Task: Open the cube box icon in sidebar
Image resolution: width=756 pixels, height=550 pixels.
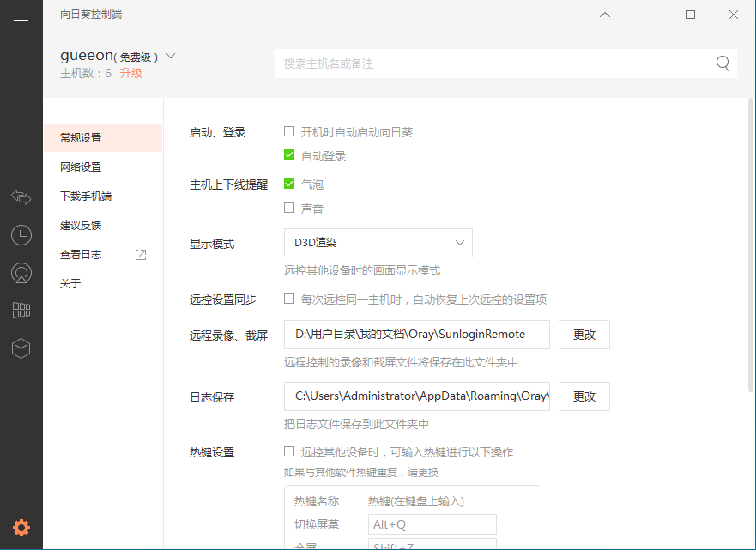Action: pos(21,348)
